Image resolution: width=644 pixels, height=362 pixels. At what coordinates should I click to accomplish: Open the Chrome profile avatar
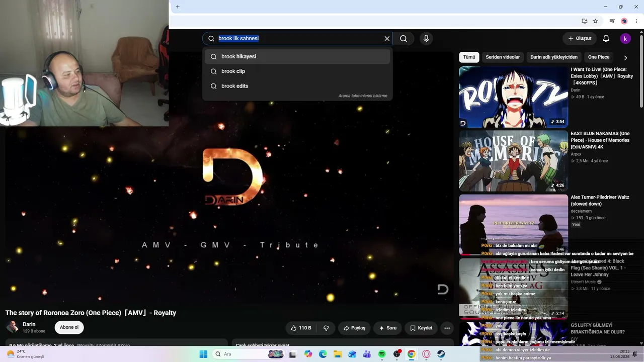pos(624,21)
